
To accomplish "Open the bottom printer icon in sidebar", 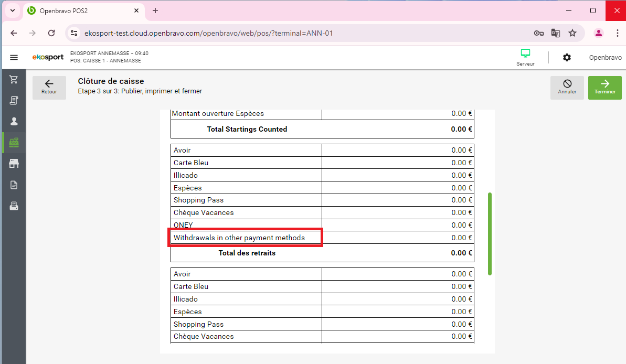I will (14, 206).
